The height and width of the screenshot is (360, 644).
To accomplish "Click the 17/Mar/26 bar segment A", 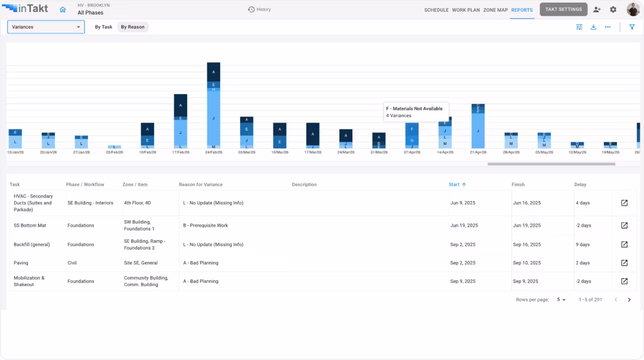I will click(x=313, y=133).
